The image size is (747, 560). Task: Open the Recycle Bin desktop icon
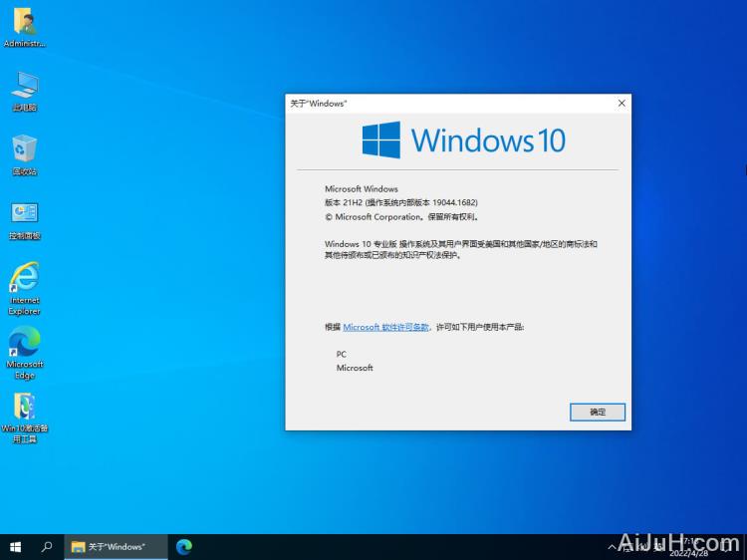click(24, 155)
